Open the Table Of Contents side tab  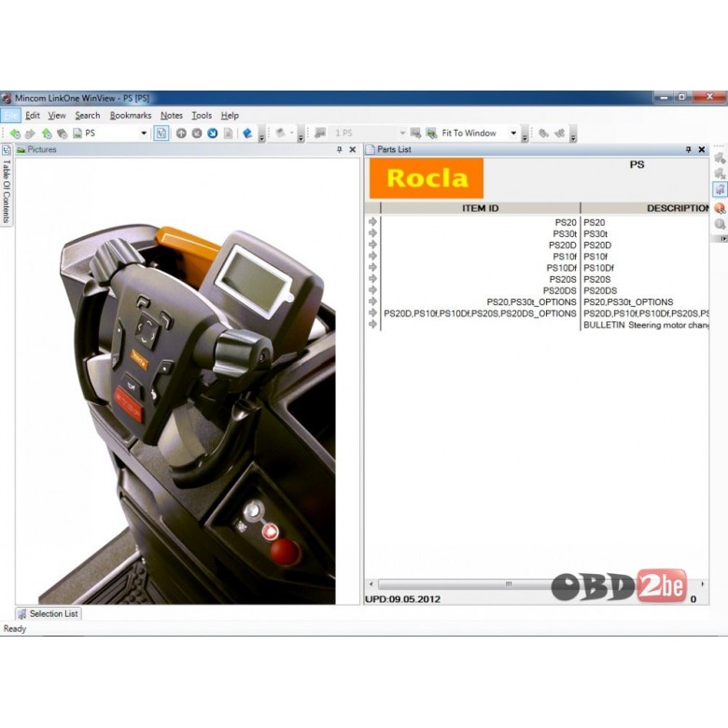click(7, 185)
